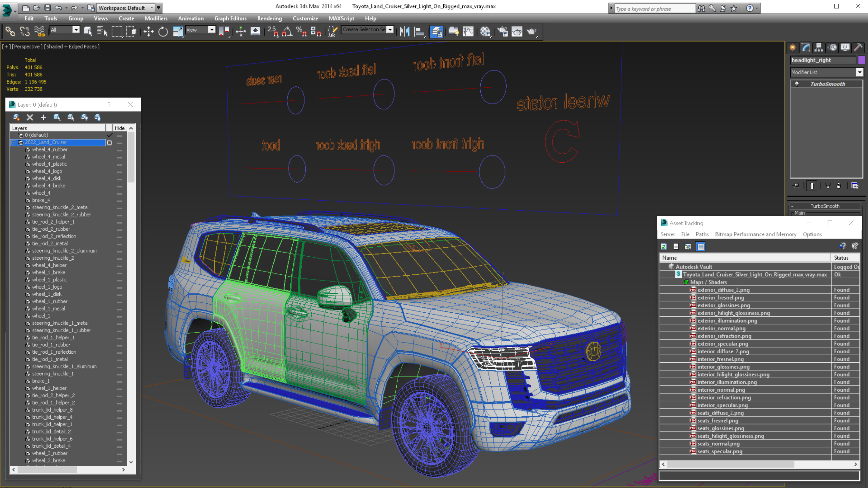Open the Edit menu

(x=29, y=18)
